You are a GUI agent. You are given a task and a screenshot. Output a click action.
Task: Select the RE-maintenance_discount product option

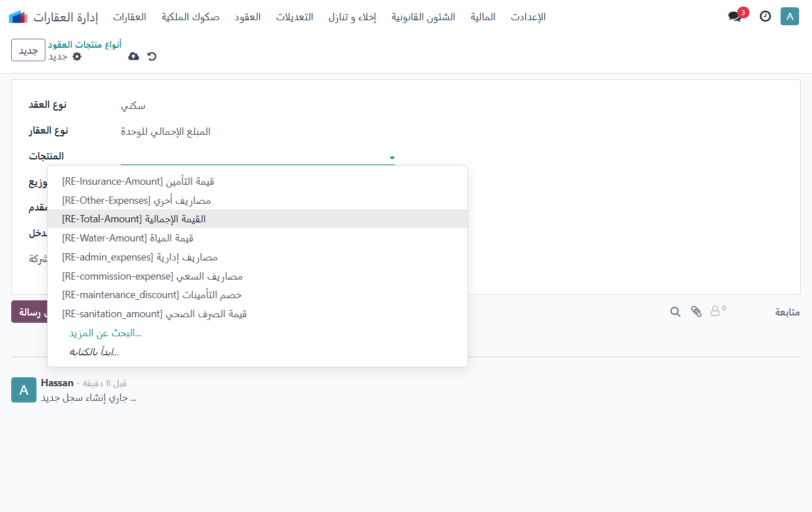click(258, 295)
